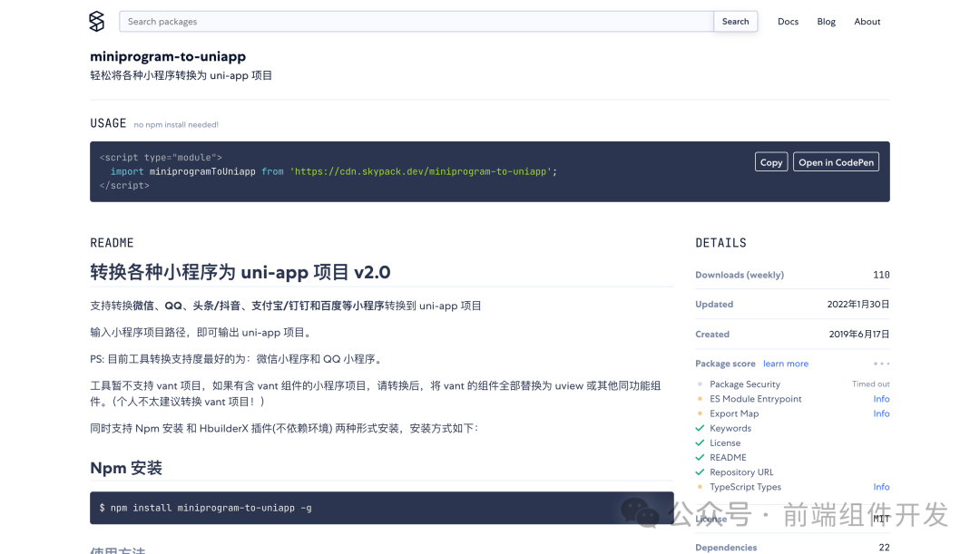The height and width of the screenshot is (554, 980).
Task: Click the Npm 安装 section heading
Action: pyautogui.click(x=126, y=468)
